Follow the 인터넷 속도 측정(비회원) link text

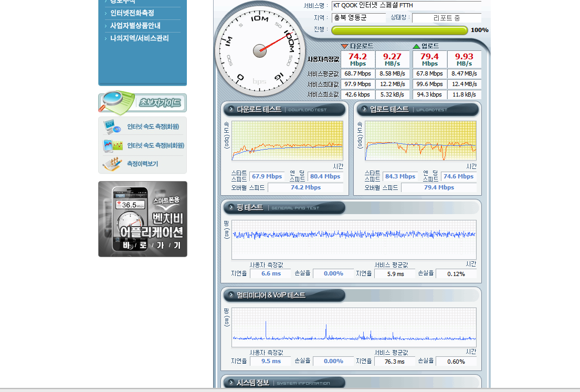(156, 145)
